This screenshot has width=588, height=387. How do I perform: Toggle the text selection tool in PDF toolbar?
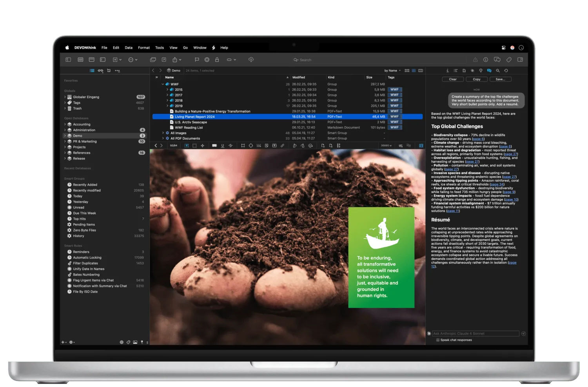pos(187,145)
